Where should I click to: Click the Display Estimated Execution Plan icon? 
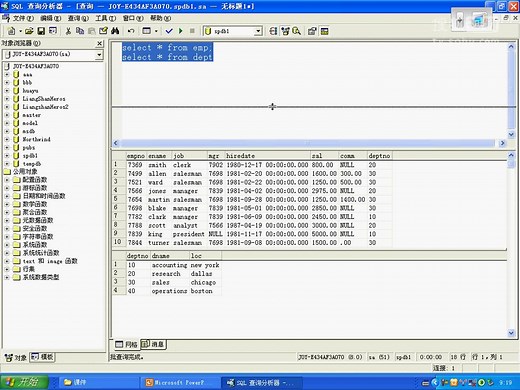273,31
